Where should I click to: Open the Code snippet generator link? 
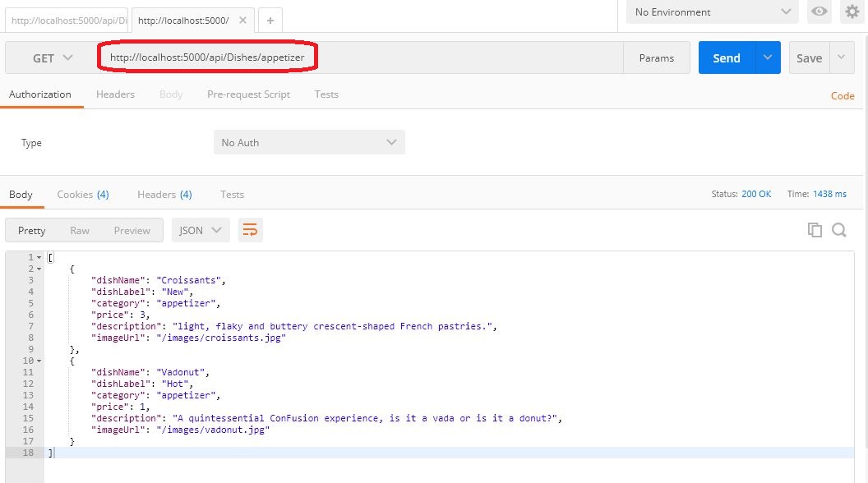click(842, 96)
